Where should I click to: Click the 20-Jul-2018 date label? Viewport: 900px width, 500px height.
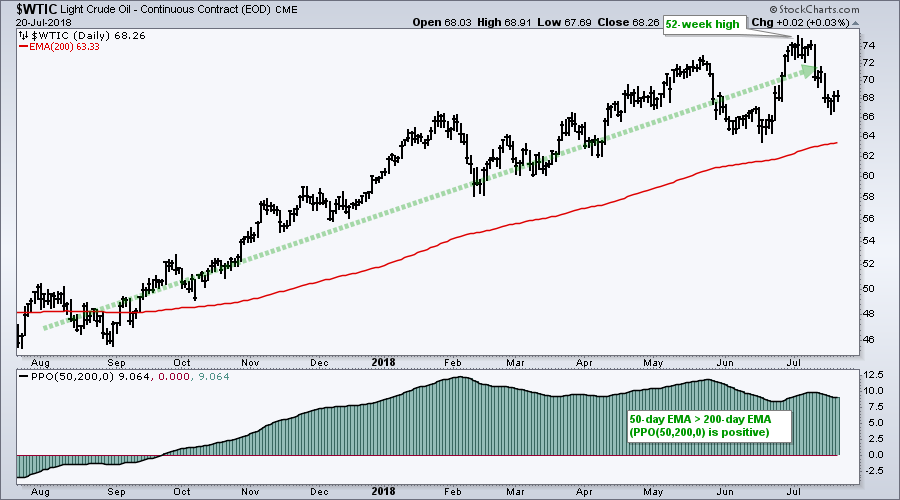tap(44, 23)
